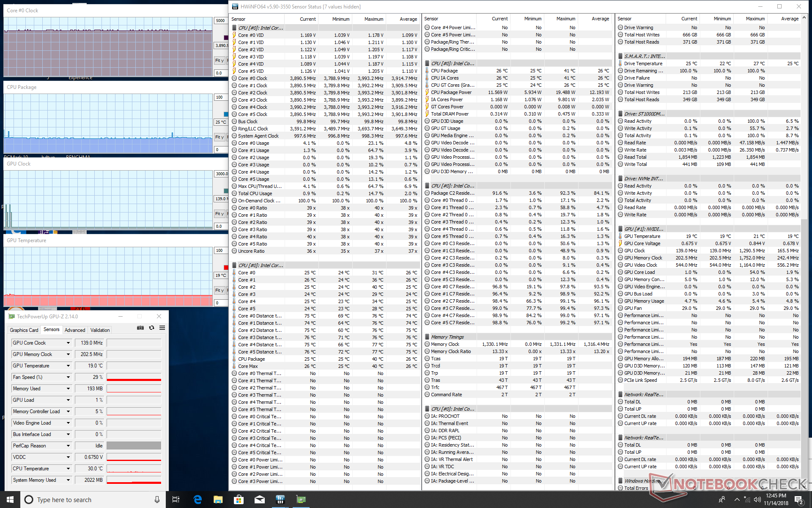The image size is (812, 508).
Task: Open the Fan Speed (%) sensor dropdown
Action: (x=68, y=377)
